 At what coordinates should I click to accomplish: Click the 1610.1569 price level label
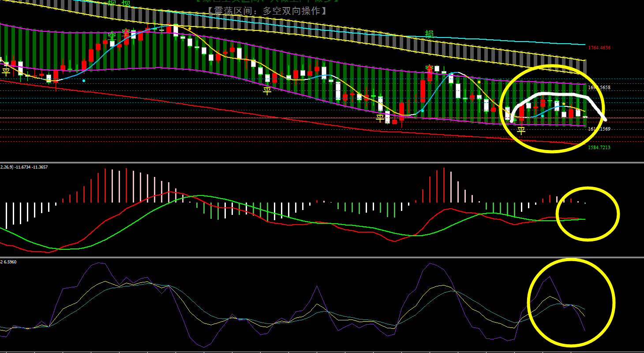(x=599, y=129)
